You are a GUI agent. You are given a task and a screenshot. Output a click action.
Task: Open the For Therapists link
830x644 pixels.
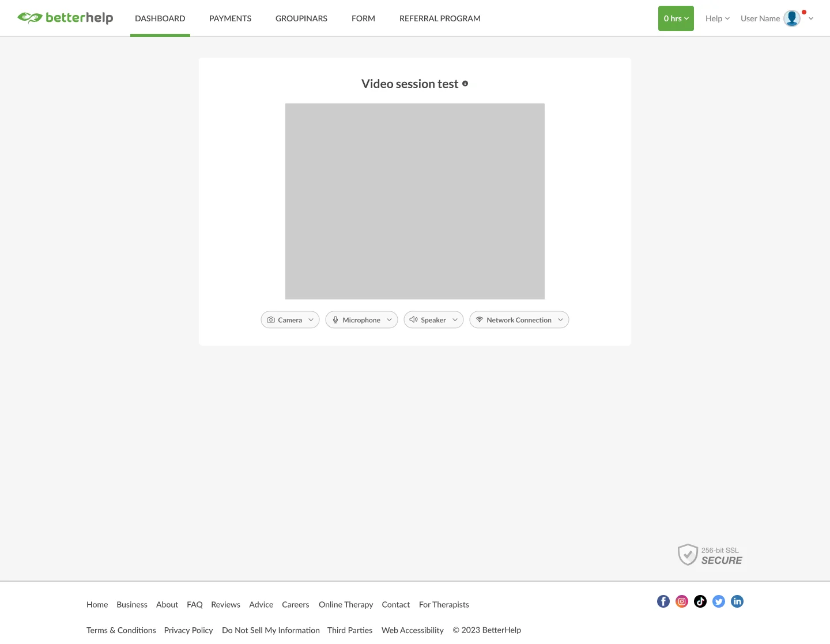444,605
